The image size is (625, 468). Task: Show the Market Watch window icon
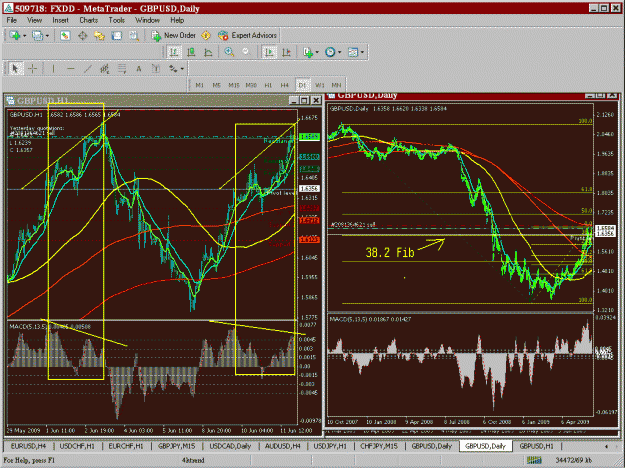coord(65,35)
